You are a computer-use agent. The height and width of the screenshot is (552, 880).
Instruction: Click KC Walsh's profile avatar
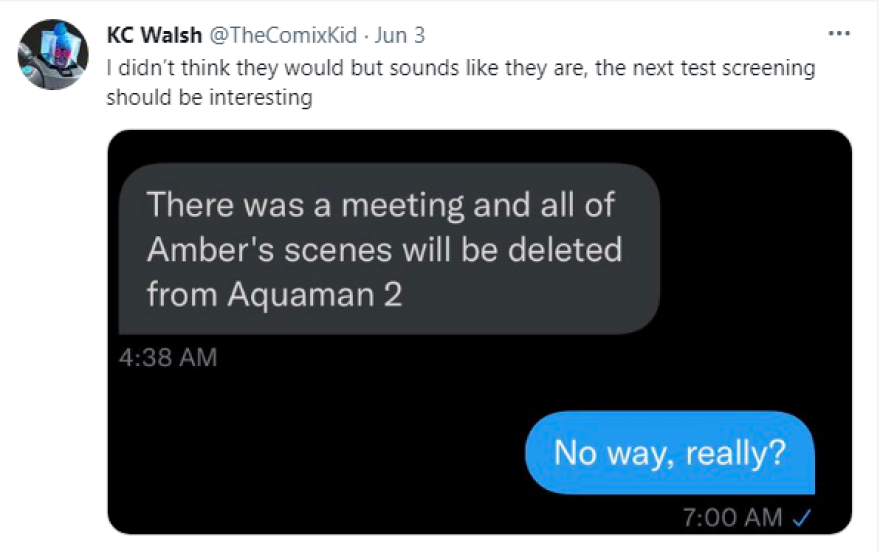[53, 54]
